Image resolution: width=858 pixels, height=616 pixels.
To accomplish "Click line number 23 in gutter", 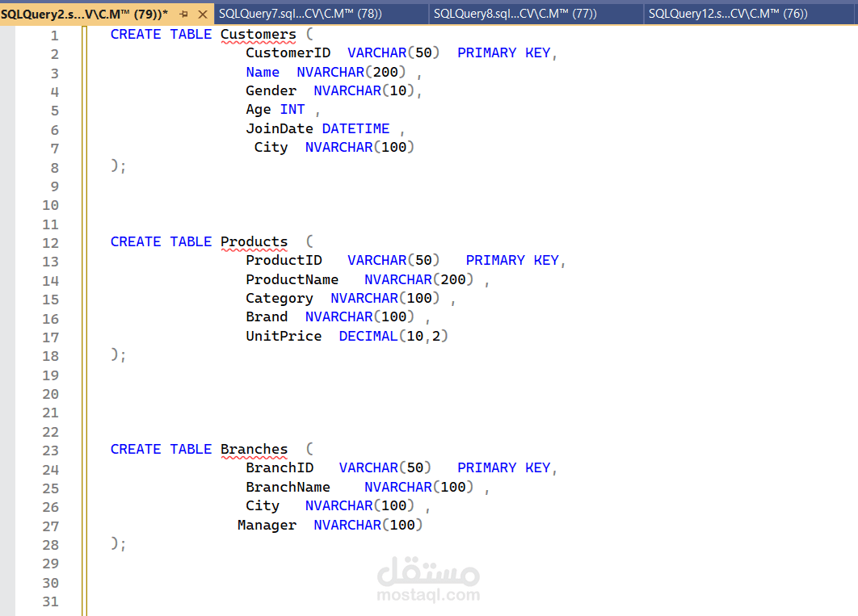I will point(50,451).
